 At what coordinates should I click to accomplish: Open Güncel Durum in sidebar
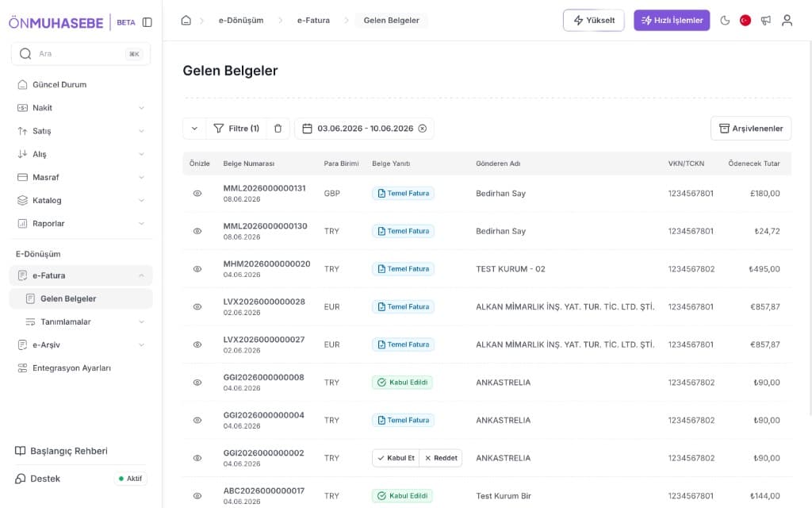(81, 84)
